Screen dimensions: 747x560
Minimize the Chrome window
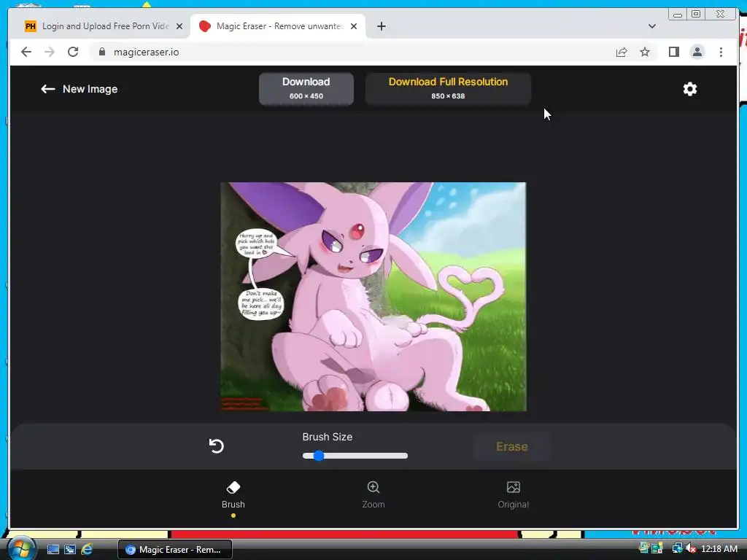coord(678,15)
